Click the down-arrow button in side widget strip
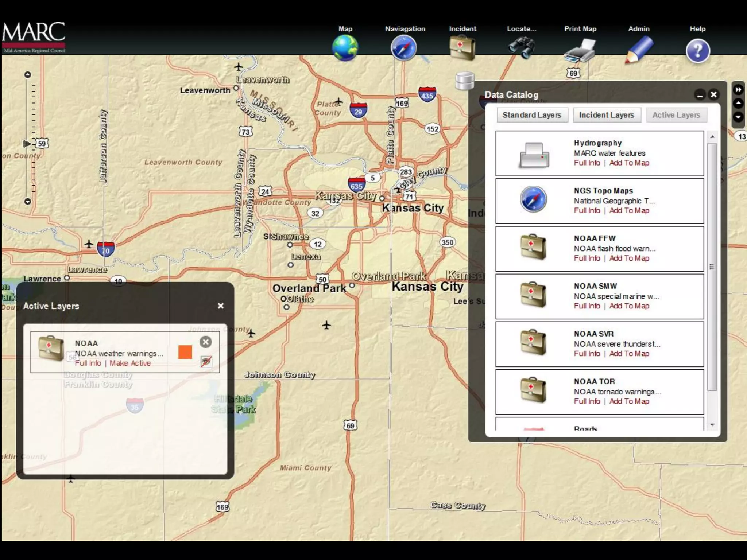Image resolution: width=747 pixels, height=560 pixels. (738, 117)
